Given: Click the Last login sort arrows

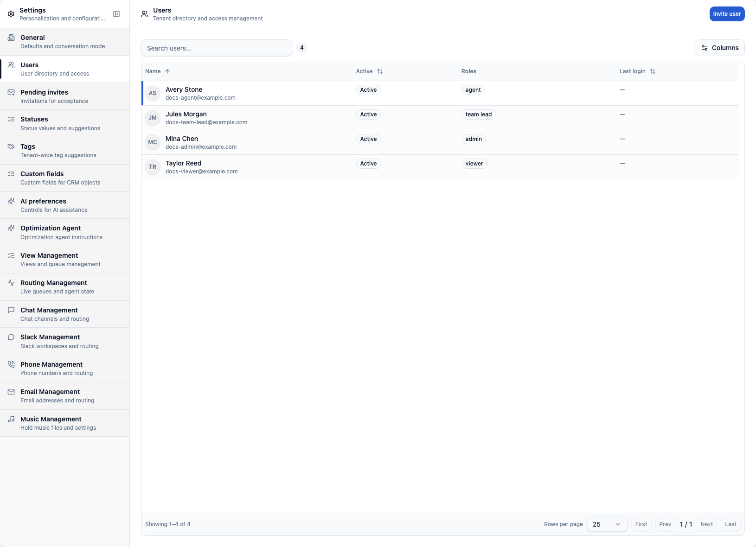Looking at the screenshot, I should (653, 71).
